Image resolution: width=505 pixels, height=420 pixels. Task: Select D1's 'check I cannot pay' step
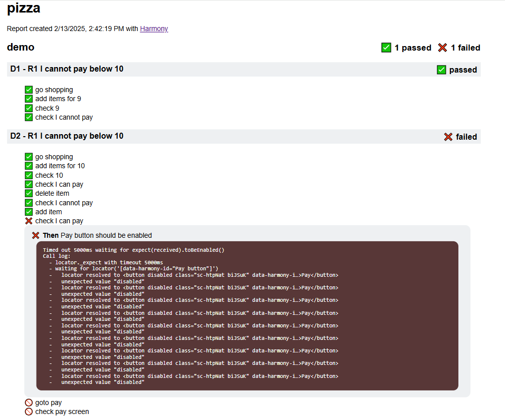64,117
